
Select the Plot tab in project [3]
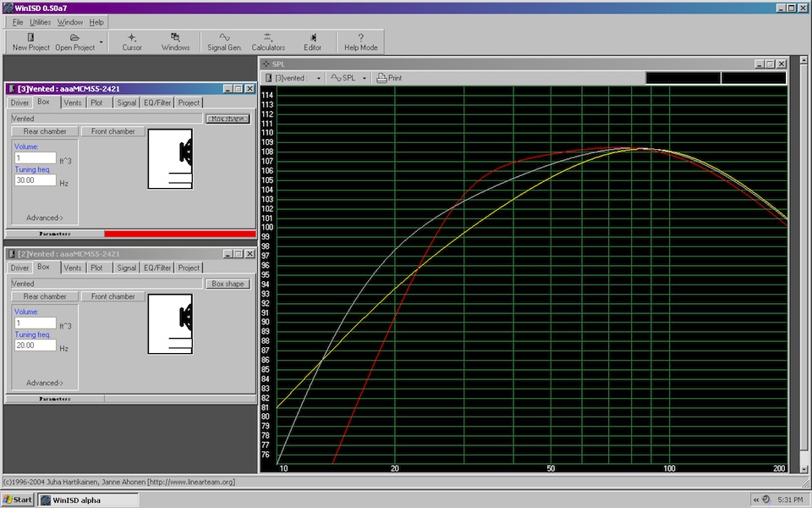(x=96, y=102)
